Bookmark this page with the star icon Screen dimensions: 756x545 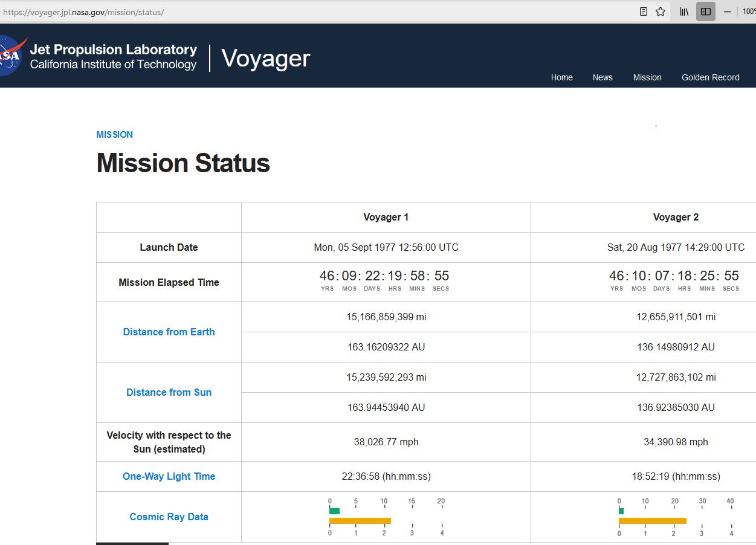click(661, 11)
